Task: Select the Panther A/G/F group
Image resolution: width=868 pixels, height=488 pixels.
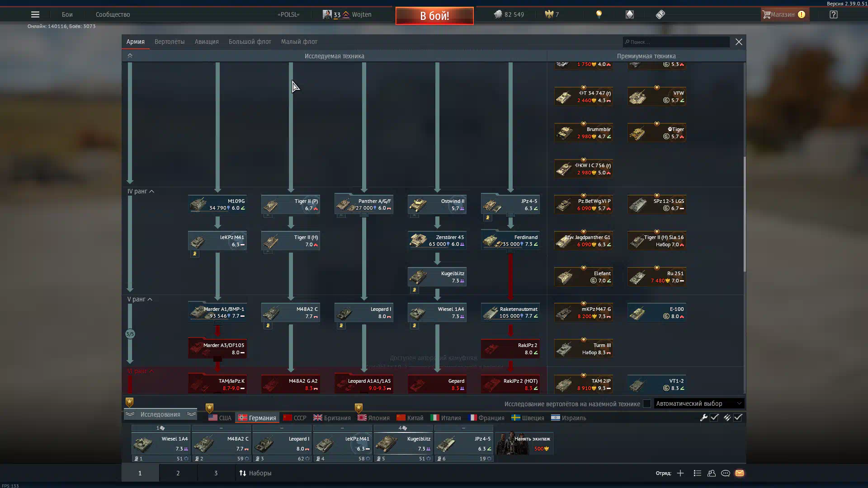Action: pyautogui.click(x=364, y=205)
